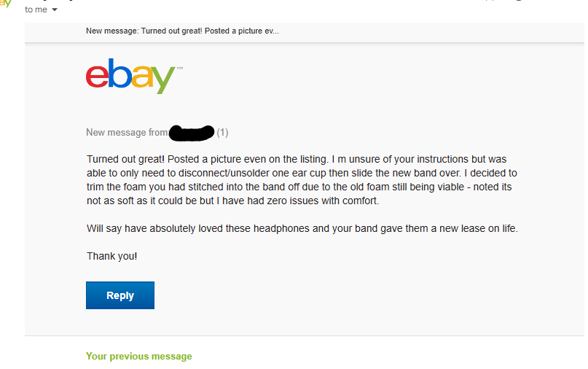This screenshot has width=588, height=369.
Task: Click the red "e" in eBay logo
Action: click(x=97, y=76)
